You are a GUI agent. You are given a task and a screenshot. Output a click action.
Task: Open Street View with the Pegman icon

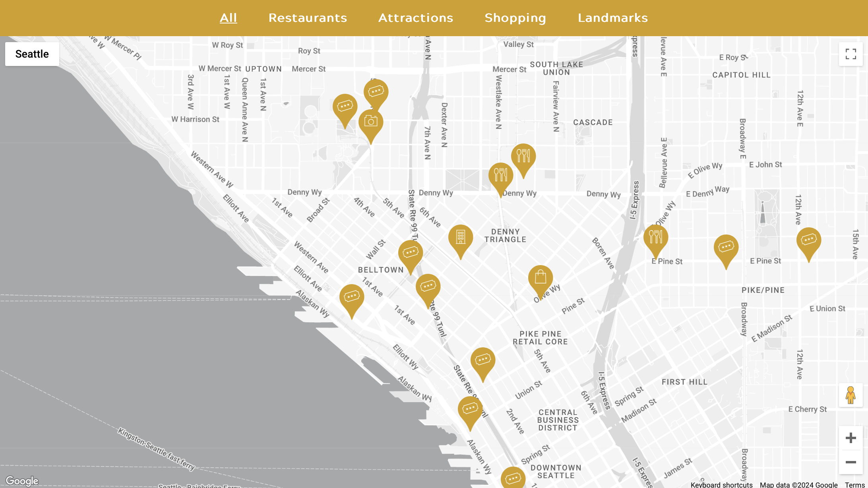[851, 395]
